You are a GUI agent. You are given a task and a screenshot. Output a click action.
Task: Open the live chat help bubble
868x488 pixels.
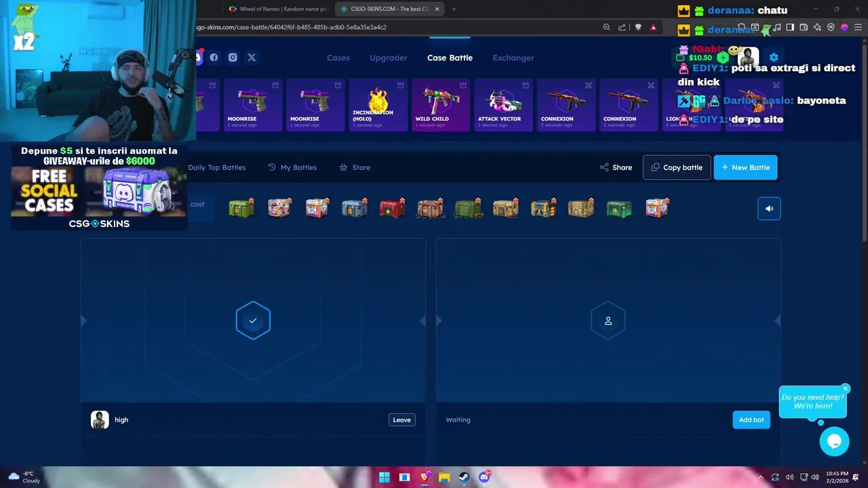coord(834,442)
